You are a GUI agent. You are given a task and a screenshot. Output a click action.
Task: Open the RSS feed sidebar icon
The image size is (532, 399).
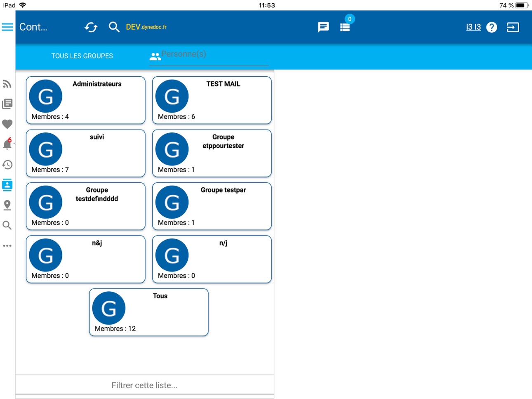pos(7,84)
